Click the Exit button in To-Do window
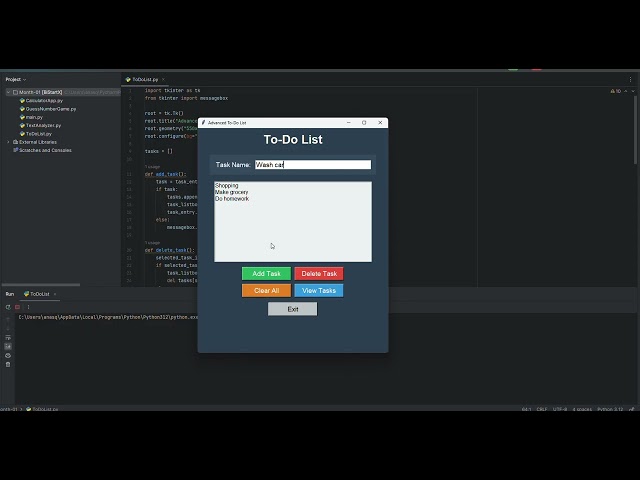Screen dimensions: 640x480 (x=292, y=309)
